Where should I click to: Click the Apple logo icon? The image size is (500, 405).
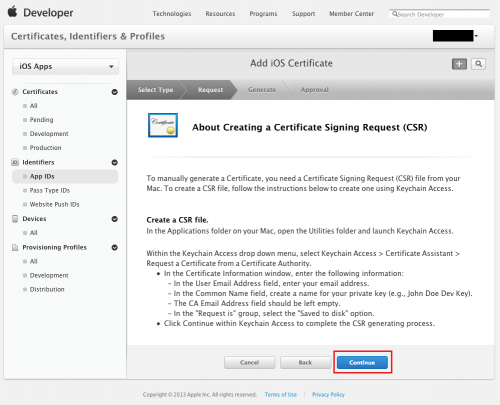pyautogui.click(x=13, y=12)
